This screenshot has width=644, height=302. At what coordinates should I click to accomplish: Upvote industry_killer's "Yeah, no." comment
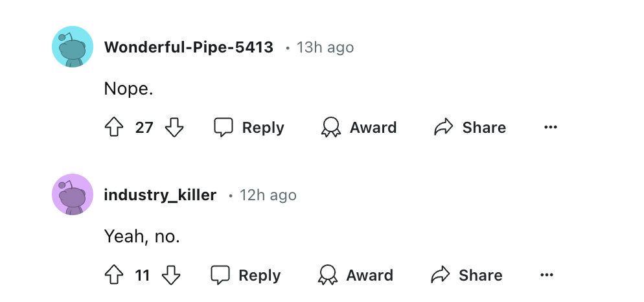pyautogui.click(x=114, y=275)
